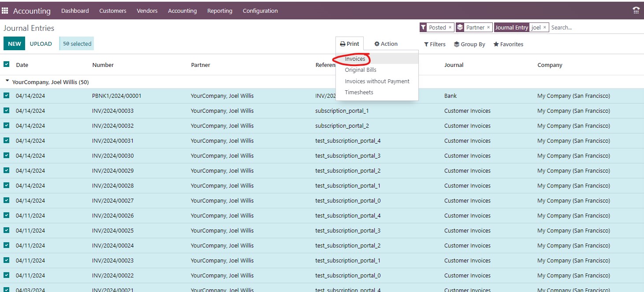
Task: Open the Favorites dropdown
Action: pyautogui.click(x=508, y=44)
